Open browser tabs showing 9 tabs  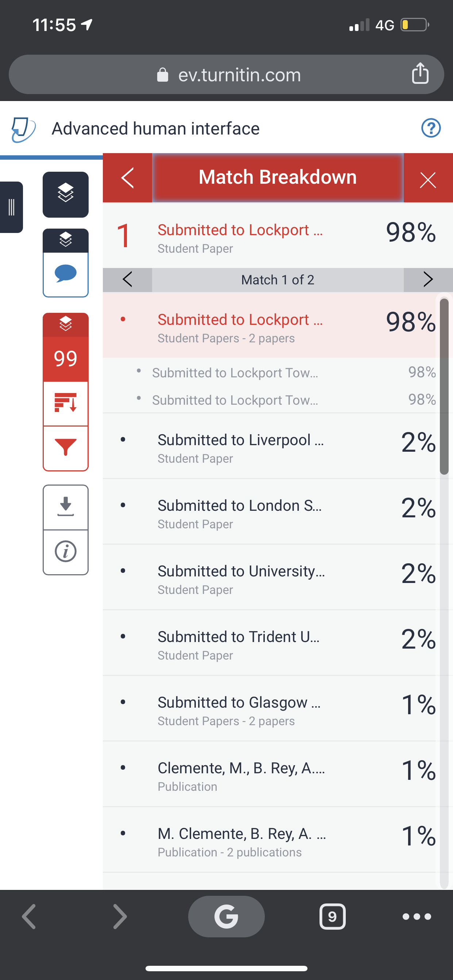point(332,917)
